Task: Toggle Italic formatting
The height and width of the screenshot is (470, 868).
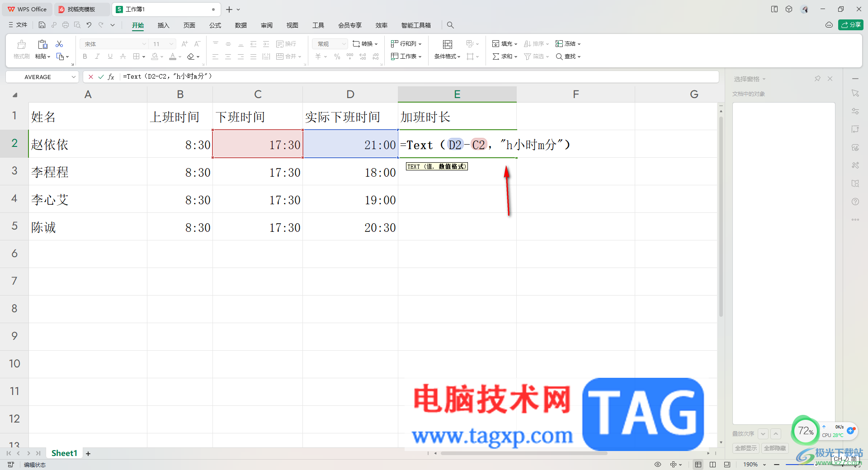Action: pyautogui.click(x=97, y=56)
